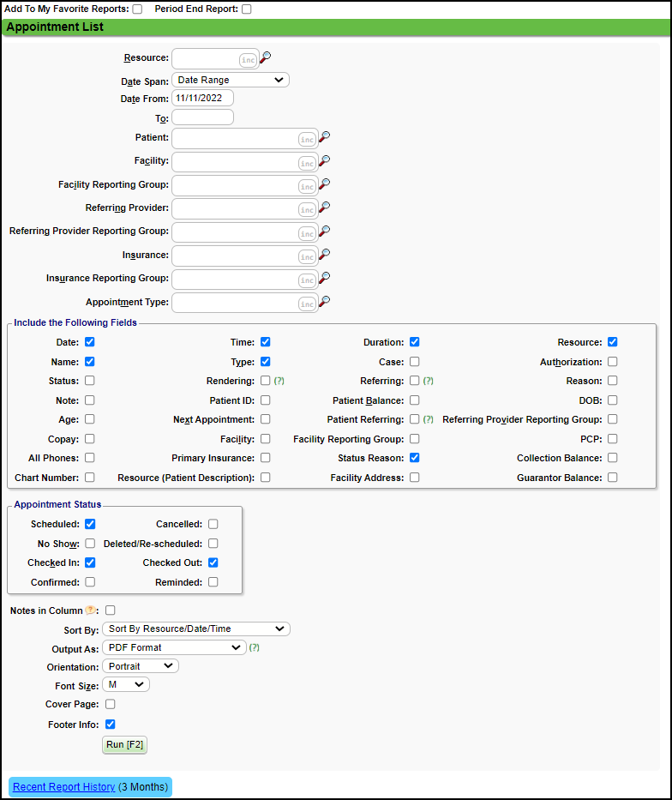The image size is (672, 800).
Task: Click the (?) help beside Output As dropdown
Action: pyautogui.click(x=253, y=647)
